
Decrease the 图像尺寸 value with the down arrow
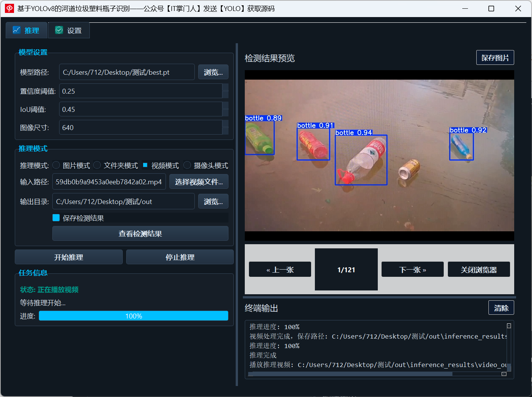tap(225, 131)
